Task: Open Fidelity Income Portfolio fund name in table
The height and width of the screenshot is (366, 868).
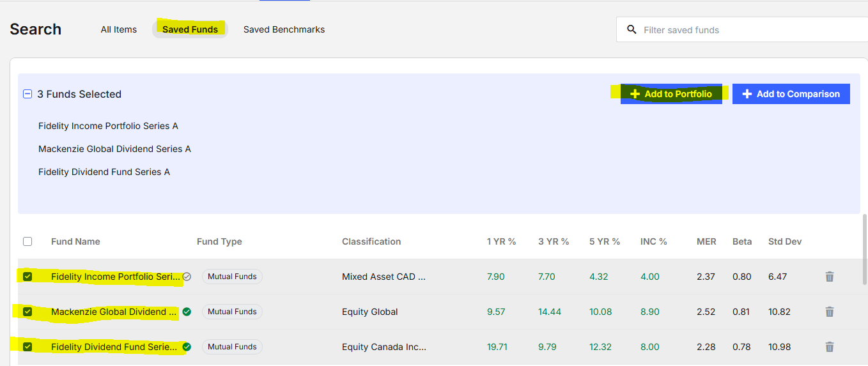Action: point(116,277)
